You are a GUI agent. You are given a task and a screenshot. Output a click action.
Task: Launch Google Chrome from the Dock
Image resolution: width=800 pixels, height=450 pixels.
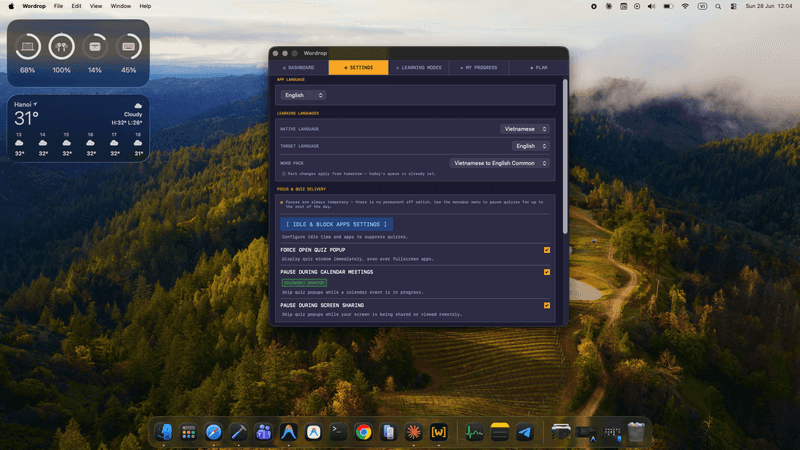tap(363, 432)
